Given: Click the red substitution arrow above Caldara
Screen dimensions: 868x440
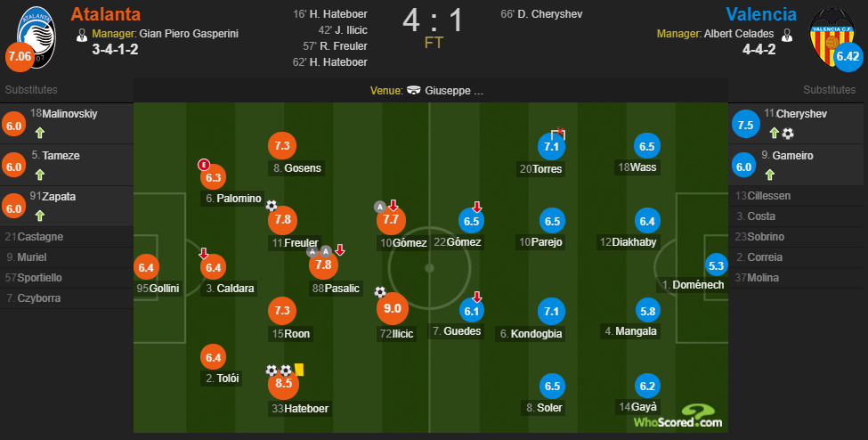Looking at the screenshot, I should pyautogui.click(x=204, y=253).
